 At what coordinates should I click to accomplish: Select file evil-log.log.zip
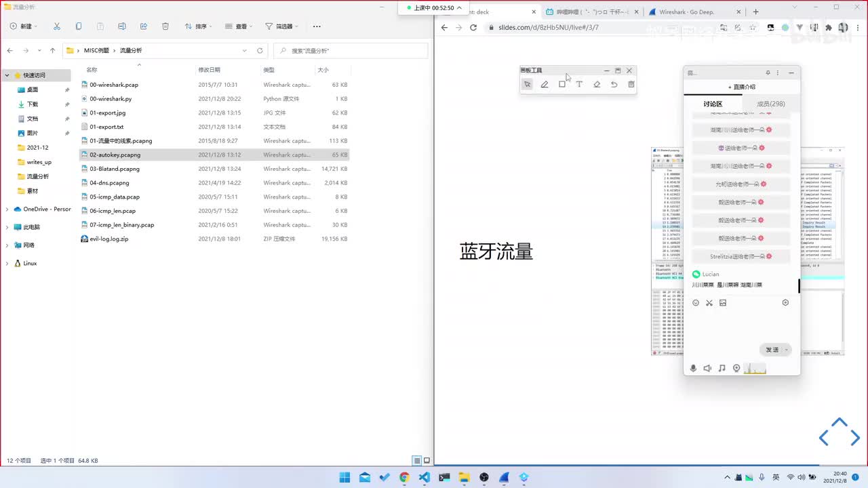(x=108, y=239)
